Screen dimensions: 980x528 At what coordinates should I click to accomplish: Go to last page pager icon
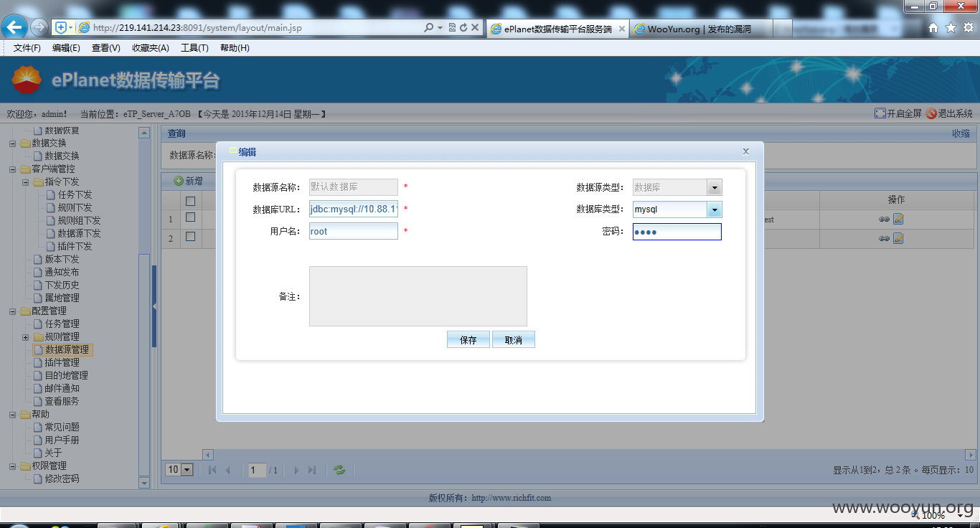pos(312,470)
